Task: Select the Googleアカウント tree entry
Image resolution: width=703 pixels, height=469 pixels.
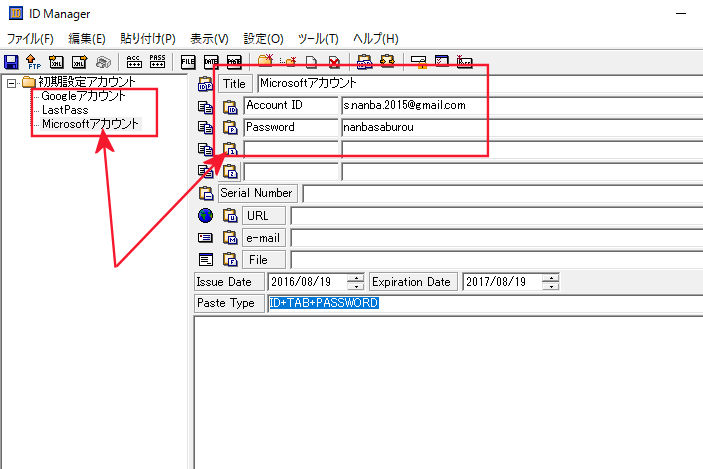Action: coord(83,96)
